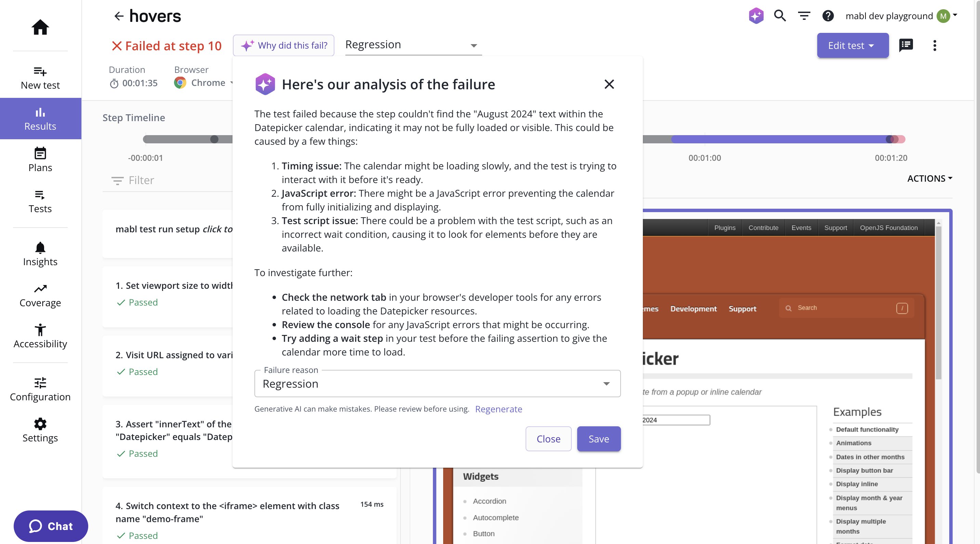Viewport: 980px width, 544px height.
Task: Open the ACTIONS dropdown
Action: pos(929,179)
